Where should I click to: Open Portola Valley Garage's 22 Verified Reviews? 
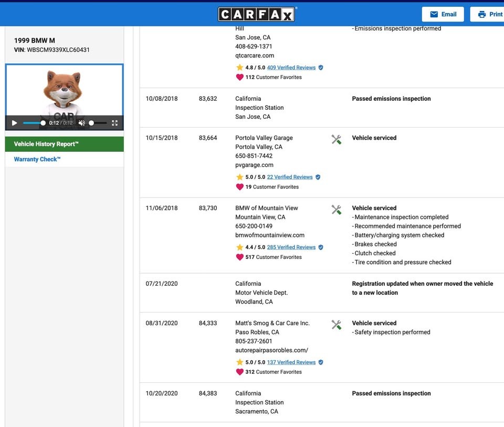coord(289,178)
